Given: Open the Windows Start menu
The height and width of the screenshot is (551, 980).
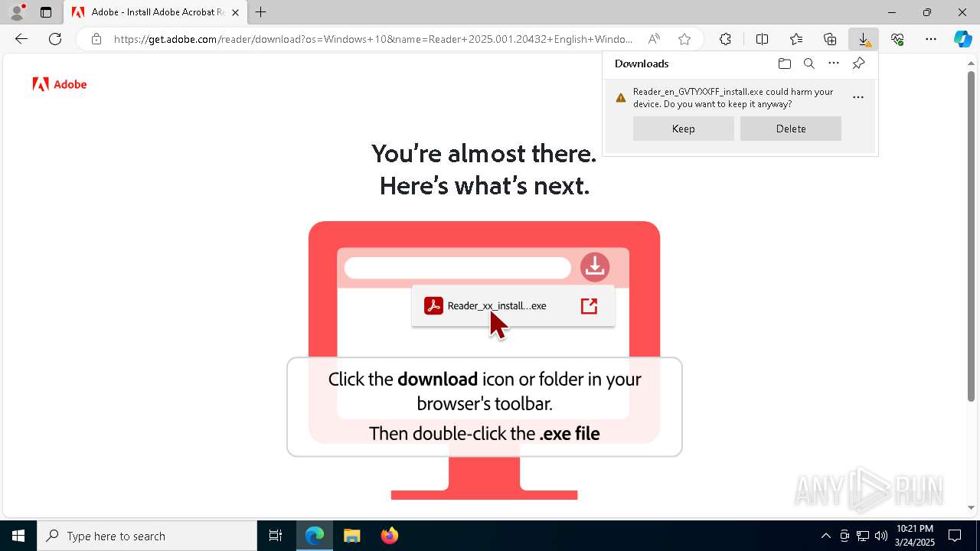Looking at the screenshot, I should [18, 536].
